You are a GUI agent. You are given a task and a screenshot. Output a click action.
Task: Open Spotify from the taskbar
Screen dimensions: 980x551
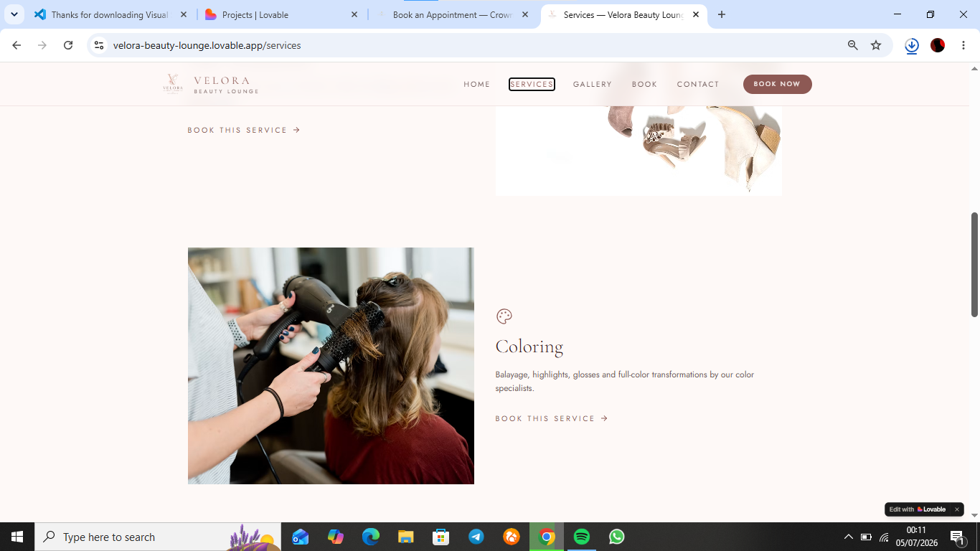point(582,537)
